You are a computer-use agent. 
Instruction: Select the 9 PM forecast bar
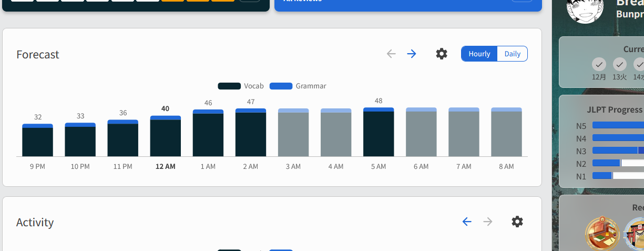[x=37, y=140]
